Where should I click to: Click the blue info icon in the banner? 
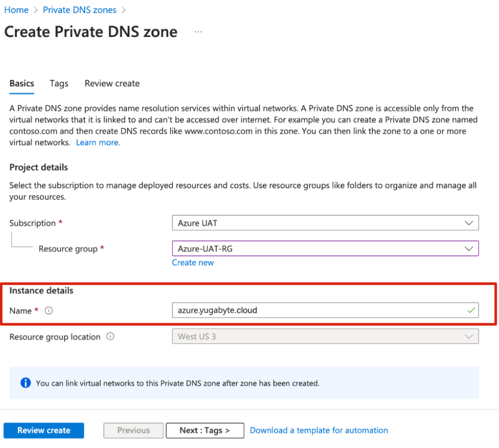(x=24, y=383)
